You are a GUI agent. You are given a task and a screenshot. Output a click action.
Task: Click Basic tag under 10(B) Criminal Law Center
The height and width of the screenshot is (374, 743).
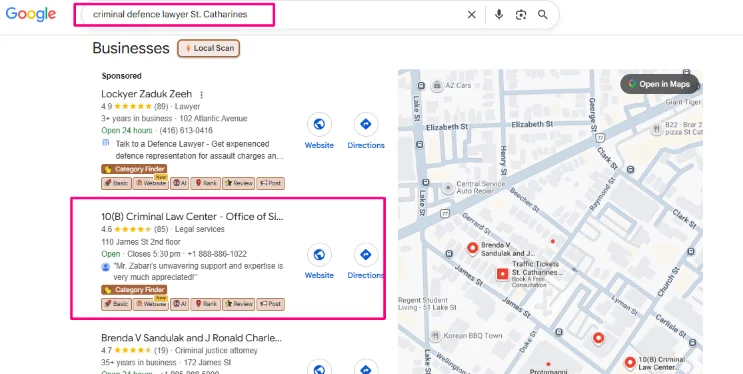tap(116, 304)
